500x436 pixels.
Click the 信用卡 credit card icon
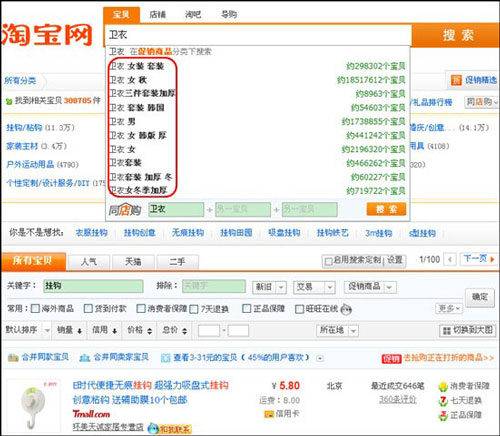coord(269,414)
